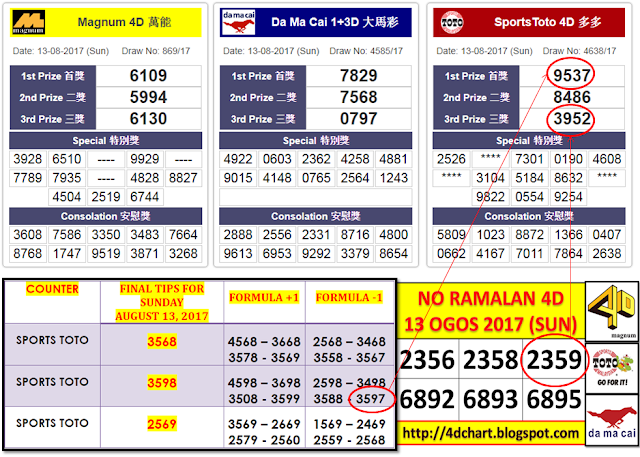Click SportsToto special number 0554
This screenshot has height=457, width=640.
tap(529, 197)
